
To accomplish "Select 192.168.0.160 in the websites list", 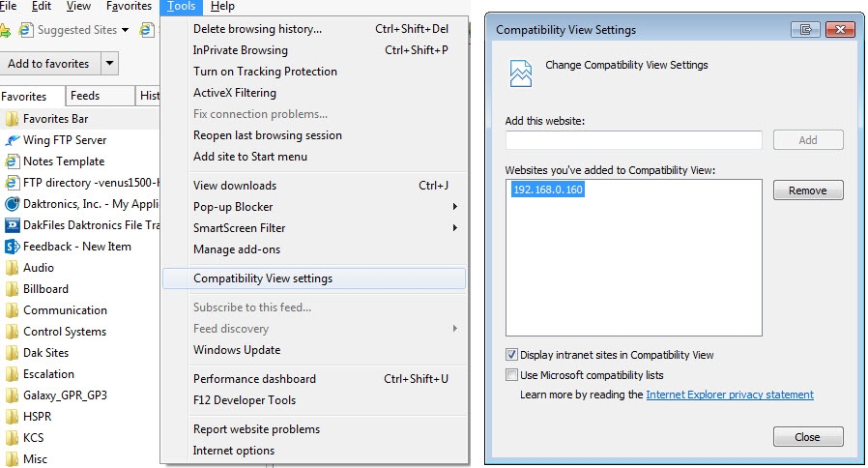I will (548, 190).
